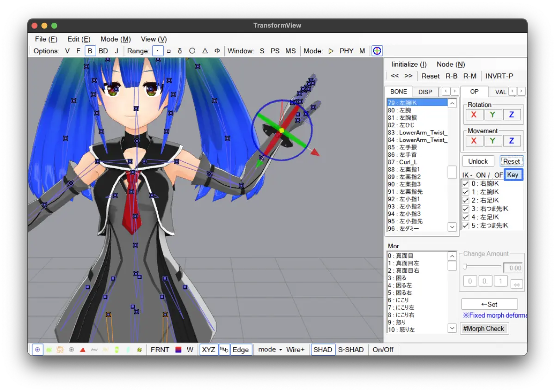Screen dimensions: 555x392
Task: Switch to the VAL tab
Action: 500,92
